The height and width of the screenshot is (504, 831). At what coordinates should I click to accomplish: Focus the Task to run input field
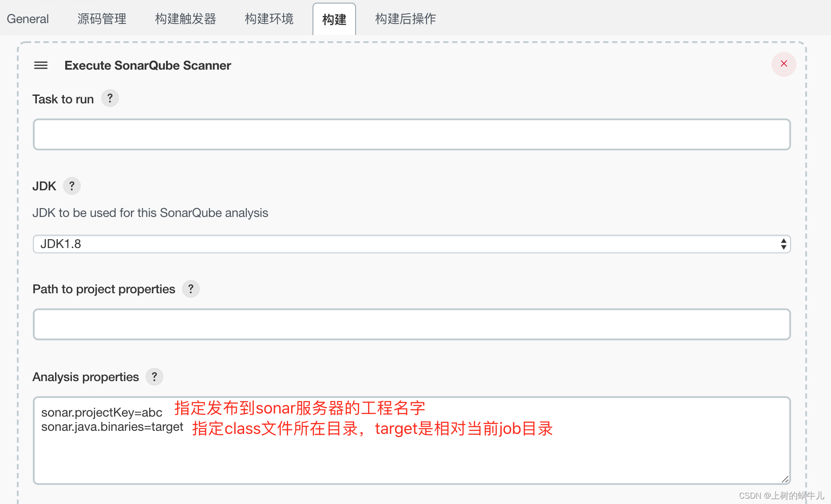[412, 134]
